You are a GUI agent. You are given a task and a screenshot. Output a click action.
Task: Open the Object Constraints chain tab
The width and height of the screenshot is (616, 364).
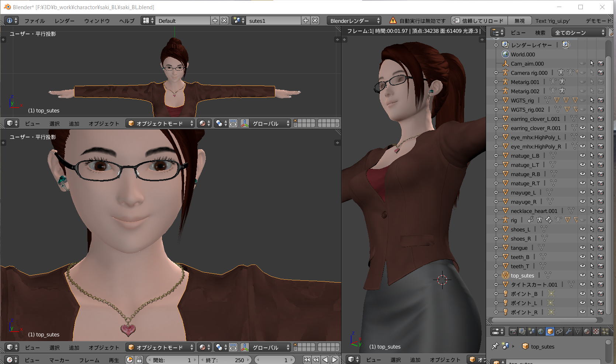(x=559, y=332)
